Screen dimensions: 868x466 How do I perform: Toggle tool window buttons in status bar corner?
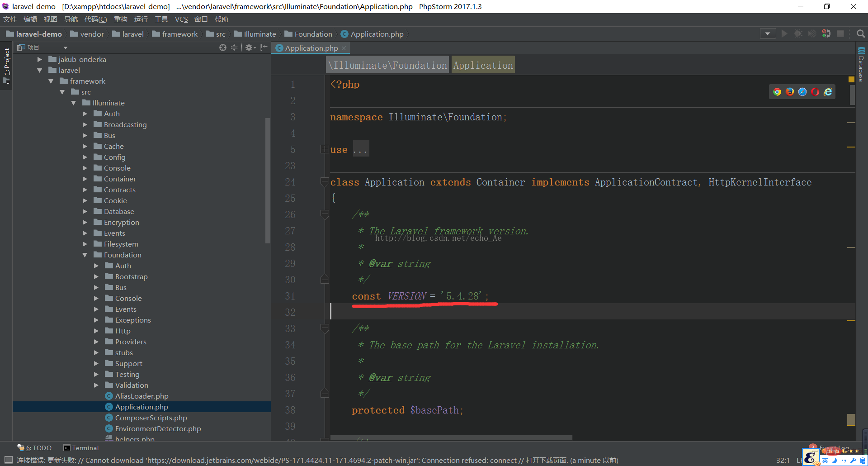pyautogui.click(x=8, y=460)
